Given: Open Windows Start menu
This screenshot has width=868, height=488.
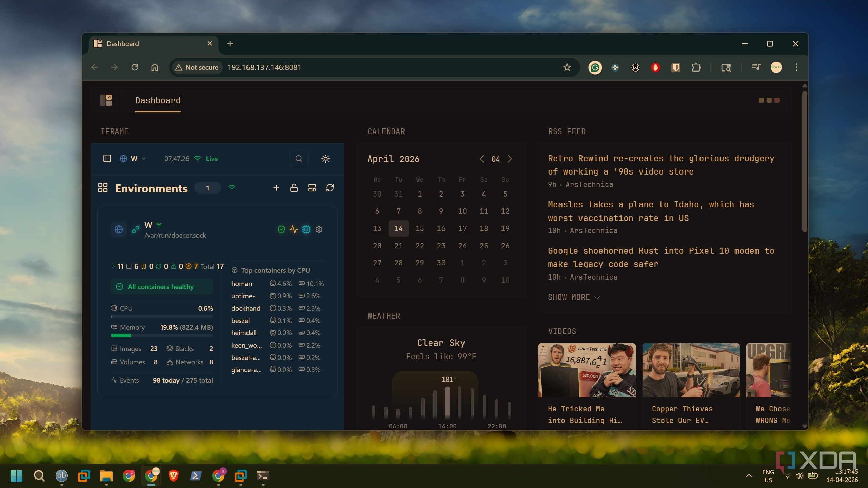Looking at the screenshot, I should pyautogui.click(x=16, y=476).
